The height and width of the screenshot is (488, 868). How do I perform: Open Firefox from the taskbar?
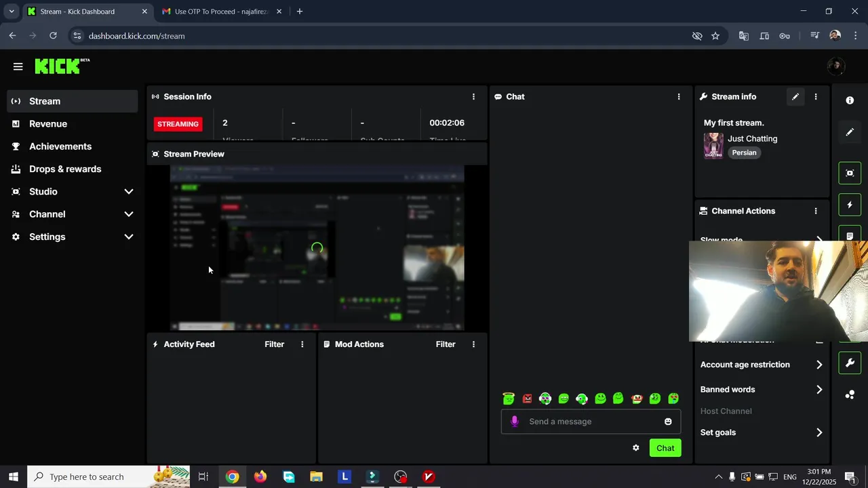pyautogui.click(x=260, y=476)
